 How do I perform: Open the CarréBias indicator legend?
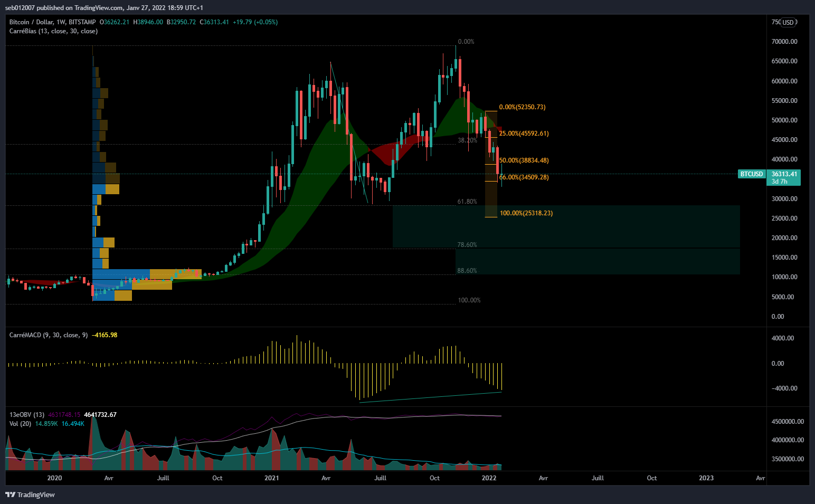point(53,31)
